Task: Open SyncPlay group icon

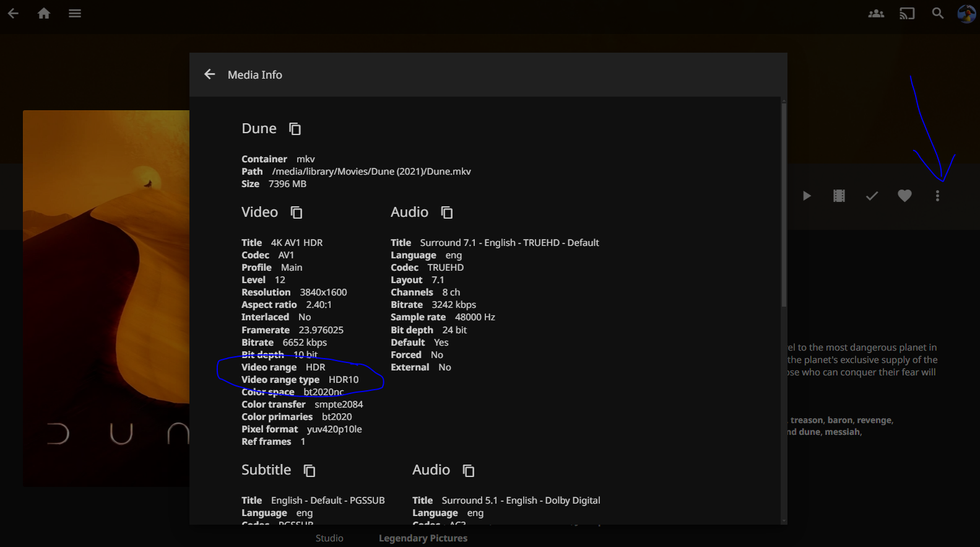Action: (x=876, y=13)
